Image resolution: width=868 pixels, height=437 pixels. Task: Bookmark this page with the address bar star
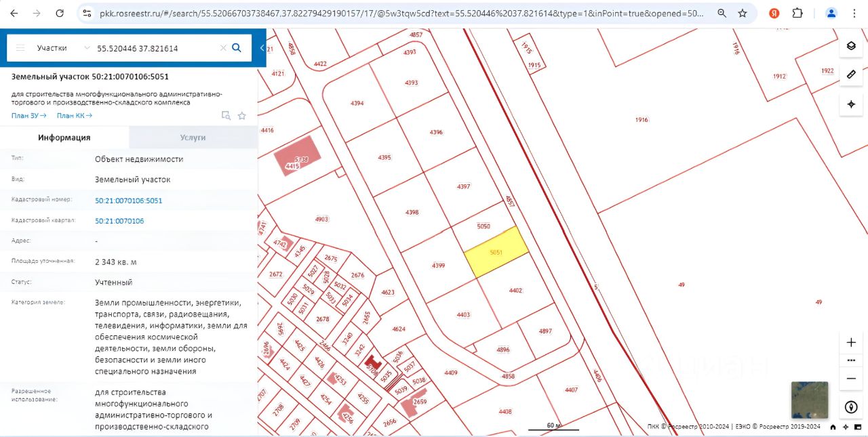[x=743, y=14]
